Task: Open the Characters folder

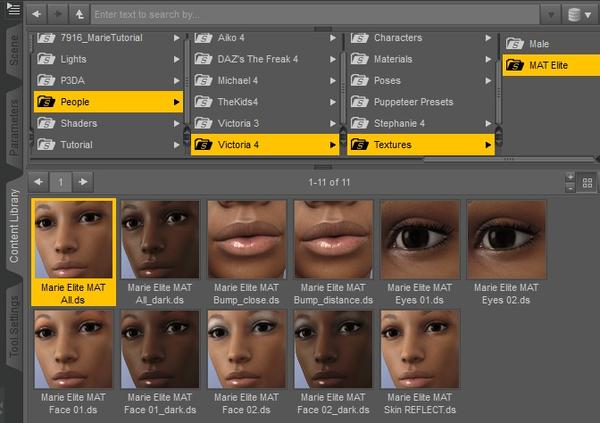Action: click(421, 38)
